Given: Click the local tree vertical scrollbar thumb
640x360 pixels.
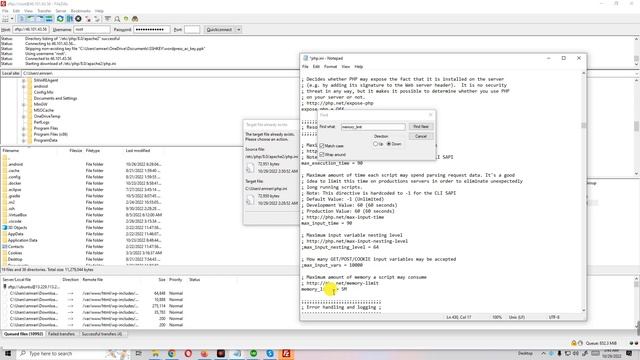Looking at the screenshot, I should [636, 126].
